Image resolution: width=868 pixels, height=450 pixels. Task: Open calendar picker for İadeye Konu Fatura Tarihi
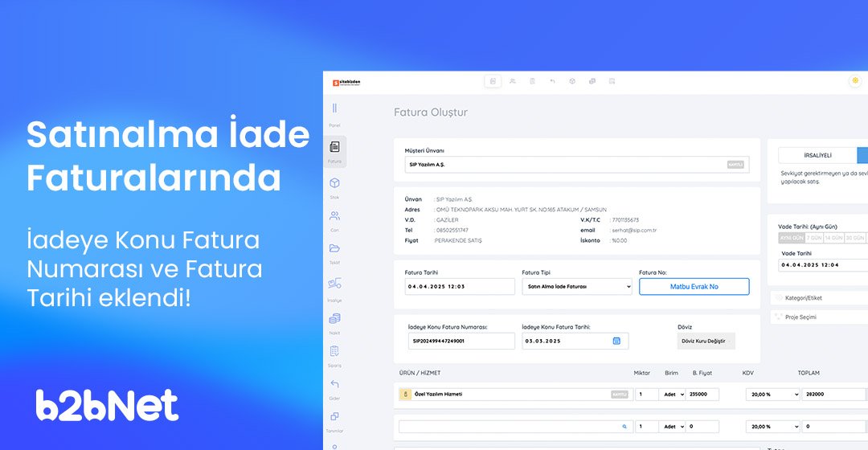(x=616, y=341)
